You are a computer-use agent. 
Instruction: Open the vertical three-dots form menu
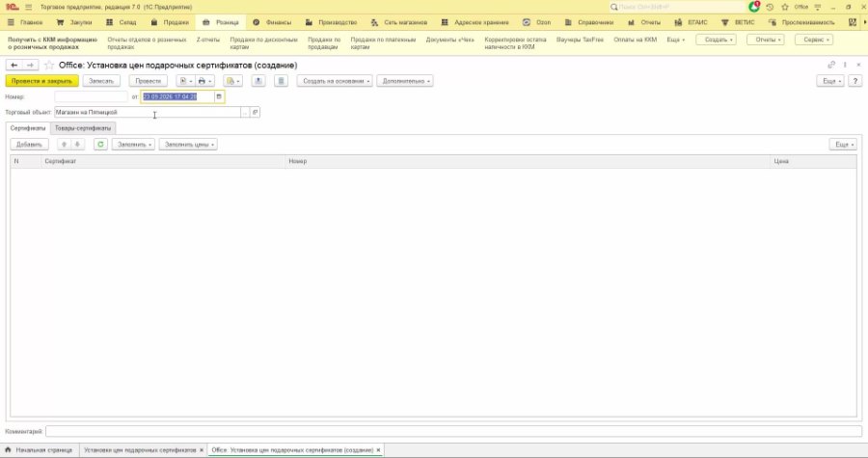coord(845,65)
